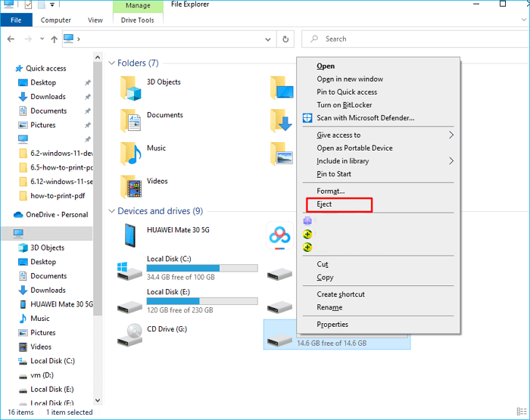
Task: Choose Open as Portable Device
Action: tap(354, 148)
